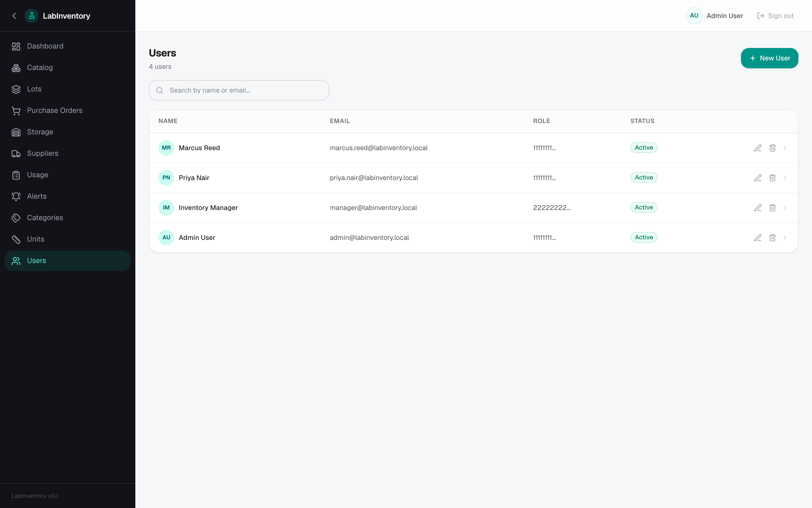Click admin@labinventory.local email
The height and width of the screenshot is (508, 812).
click(x=369, y=238)
